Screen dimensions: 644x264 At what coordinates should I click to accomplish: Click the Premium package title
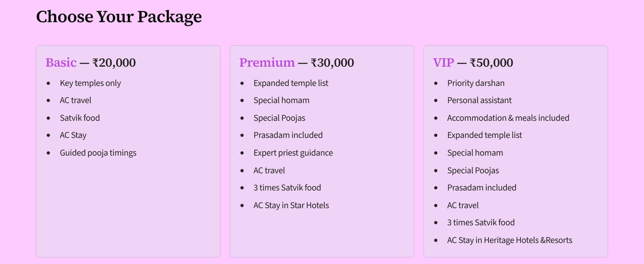267,63
